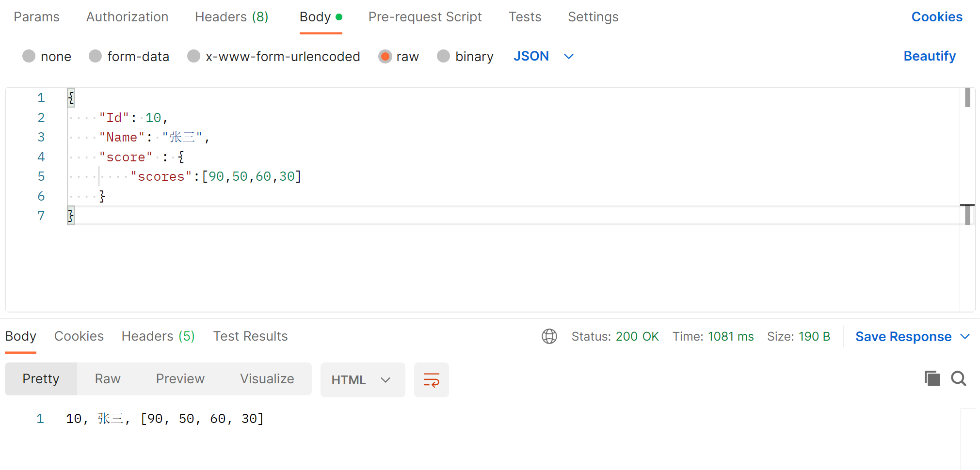
Task: Copy the response body to clipboard
Action: [932, 378]
